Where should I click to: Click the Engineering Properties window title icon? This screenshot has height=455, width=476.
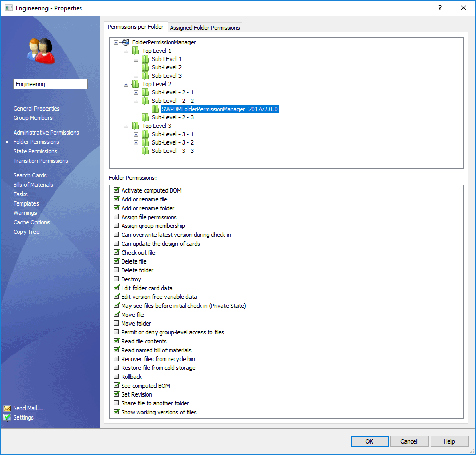8,8
